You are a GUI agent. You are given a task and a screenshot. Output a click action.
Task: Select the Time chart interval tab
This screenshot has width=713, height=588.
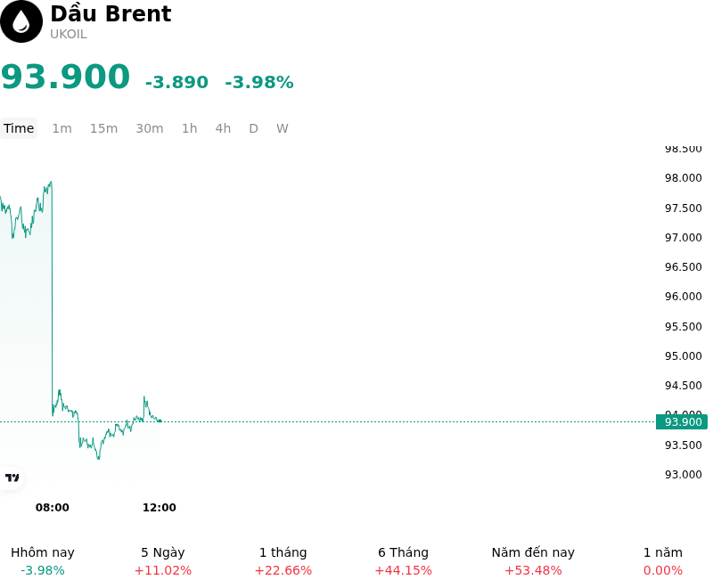tap(19, 128)
